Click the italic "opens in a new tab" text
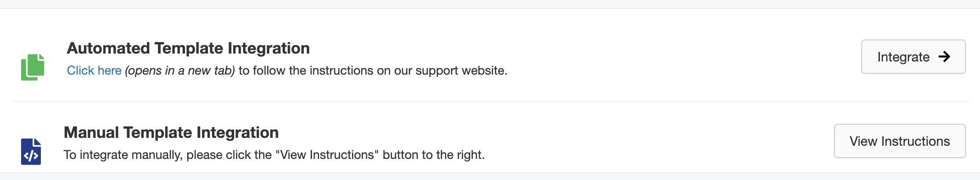Viewport: 980px width, 180px height. pyautogui.click(x=180, y=71)
